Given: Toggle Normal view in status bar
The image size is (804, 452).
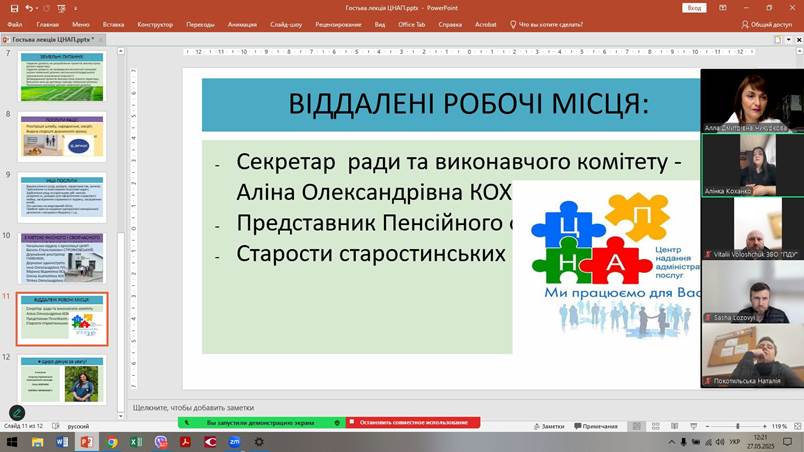Looking at the screenshot, I should (635, 426).
